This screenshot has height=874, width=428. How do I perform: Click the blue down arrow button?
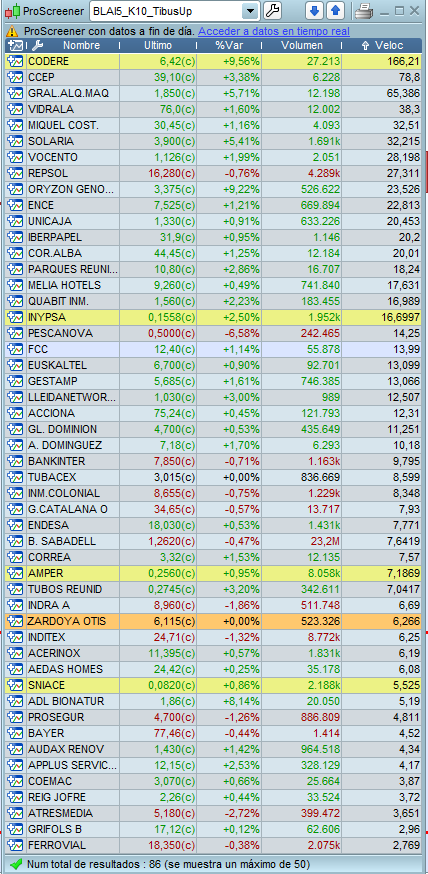(314, 10)
